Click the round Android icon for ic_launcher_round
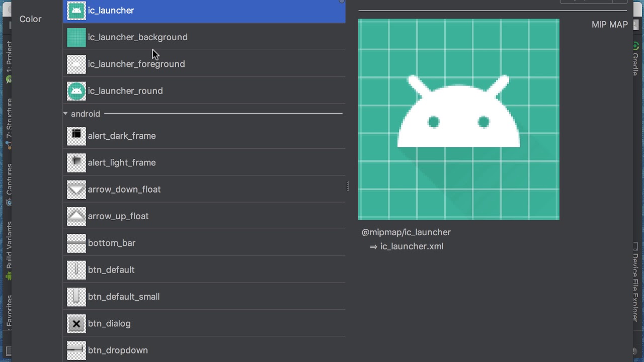This screenshot has height=362, width=644. (76, 91)
